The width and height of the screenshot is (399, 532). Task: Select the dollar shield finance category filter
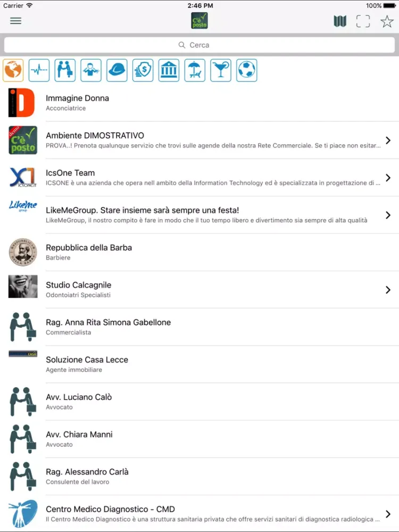tap(143, 70)
